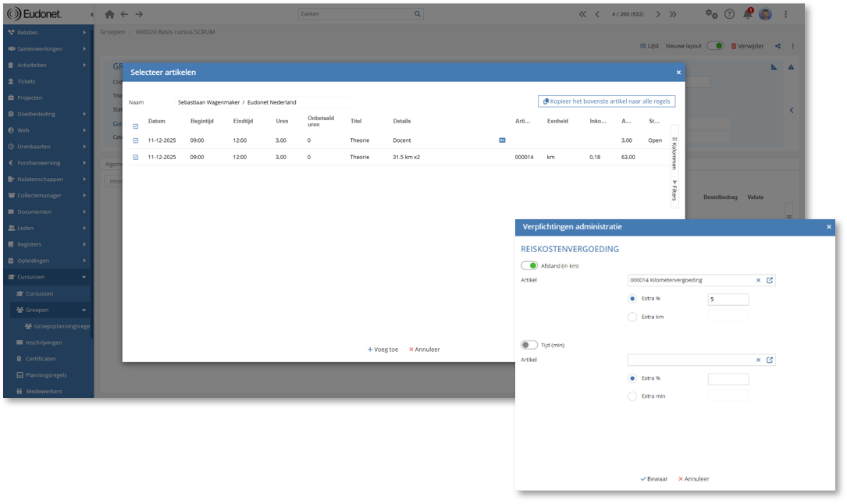Enable the Tijd (min) switch
Screen dimensions: 847x504
click(x=529, y=345)
